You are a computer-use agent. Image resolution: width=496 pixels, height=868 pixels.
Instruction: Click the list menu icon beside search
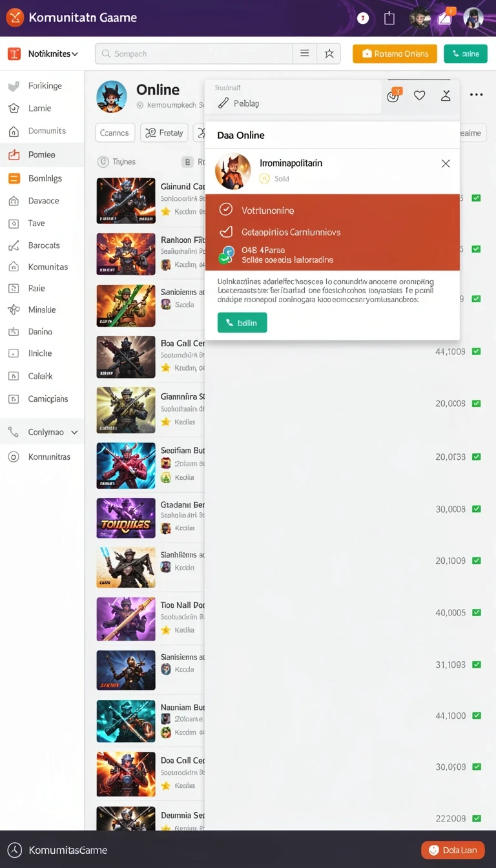[x=305, y=54]
